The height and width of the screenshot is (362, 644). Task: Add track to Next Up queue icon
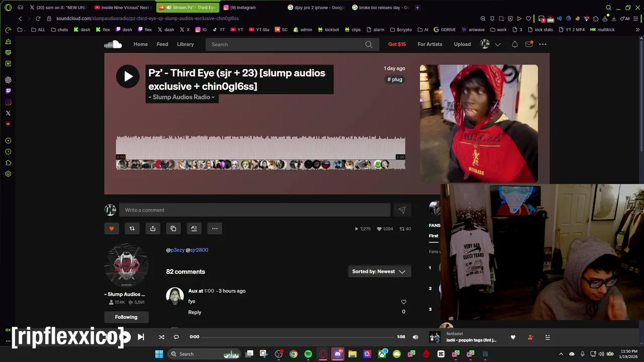[194, 229]
